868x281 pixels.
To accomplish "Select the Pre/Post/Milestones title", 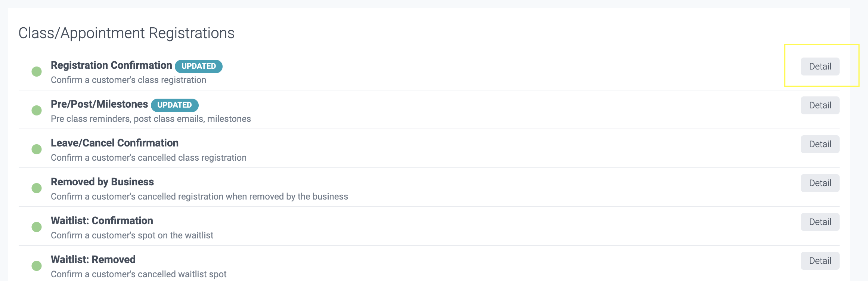I will [99, 104].
